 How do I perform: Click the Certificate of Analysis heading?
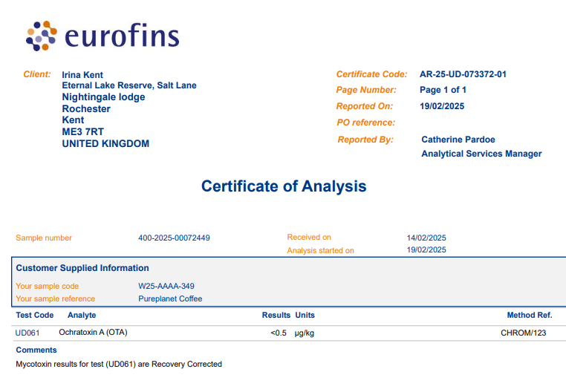(284, 186)
